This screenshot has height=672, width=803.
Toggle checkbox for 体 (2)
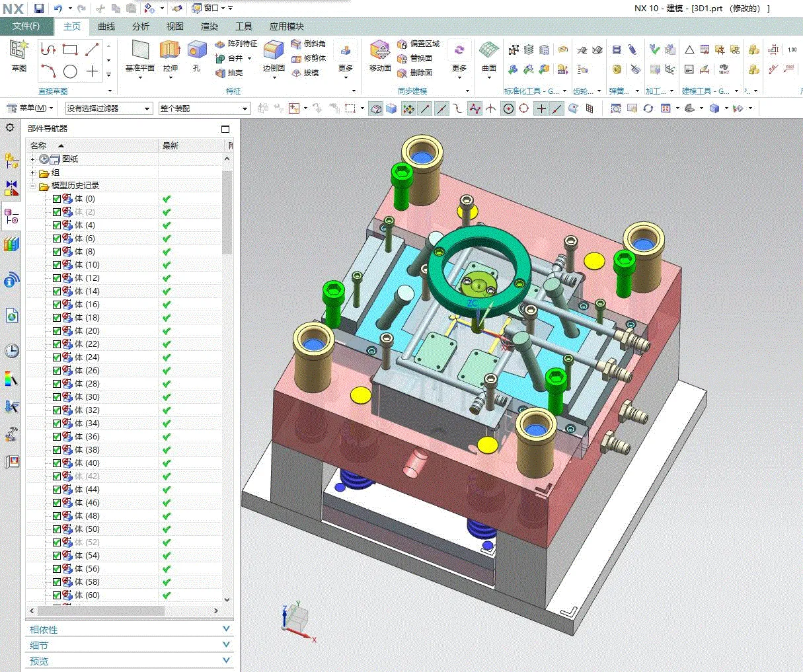[57, 211]
